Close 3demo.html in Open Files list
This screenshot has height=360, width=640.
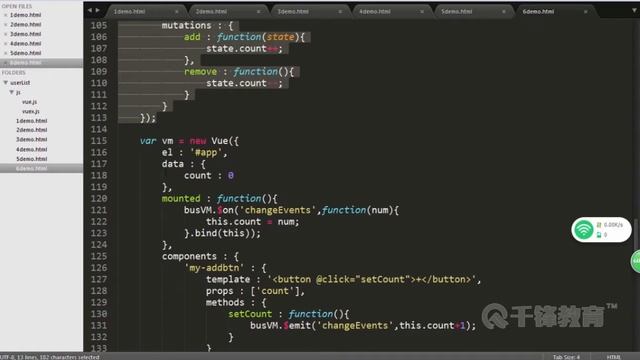5,34
